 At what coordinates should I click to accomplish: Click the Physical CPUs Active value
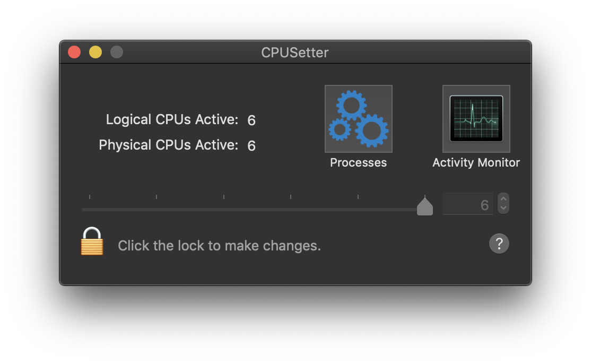click(x=251, y=145)
